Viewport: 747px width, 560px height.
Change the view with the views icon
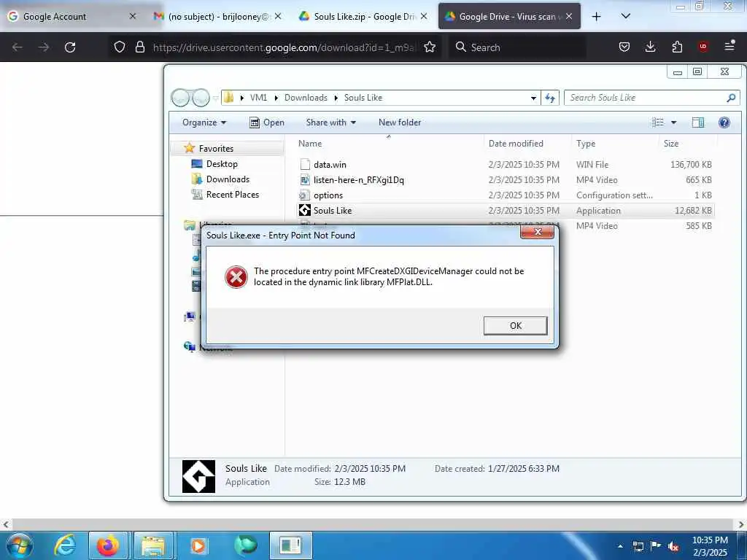click(x=658, y=122)
